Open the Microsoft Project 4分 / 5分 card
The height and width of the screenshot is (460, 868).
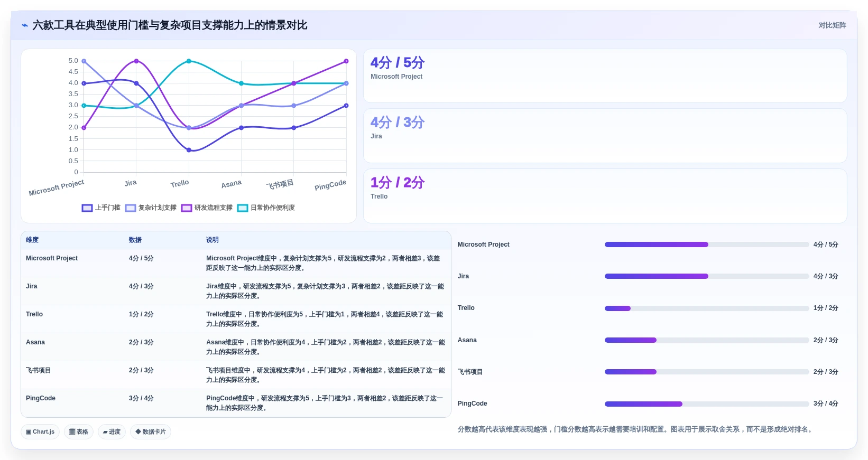[x=605, y=76]
